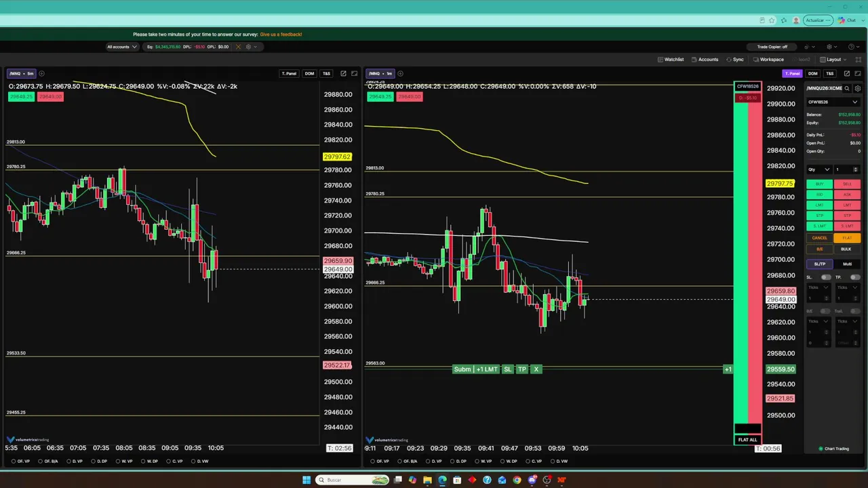868x488 pixels.
Task: Click the red SELL button
Action: (847, 184)
